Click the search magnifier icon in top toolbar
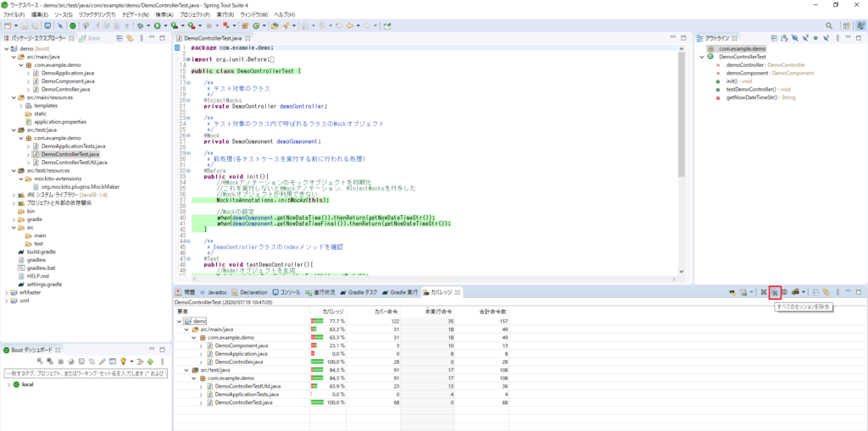The width and height of the screenshot is (868, 431). click(830, 26)
